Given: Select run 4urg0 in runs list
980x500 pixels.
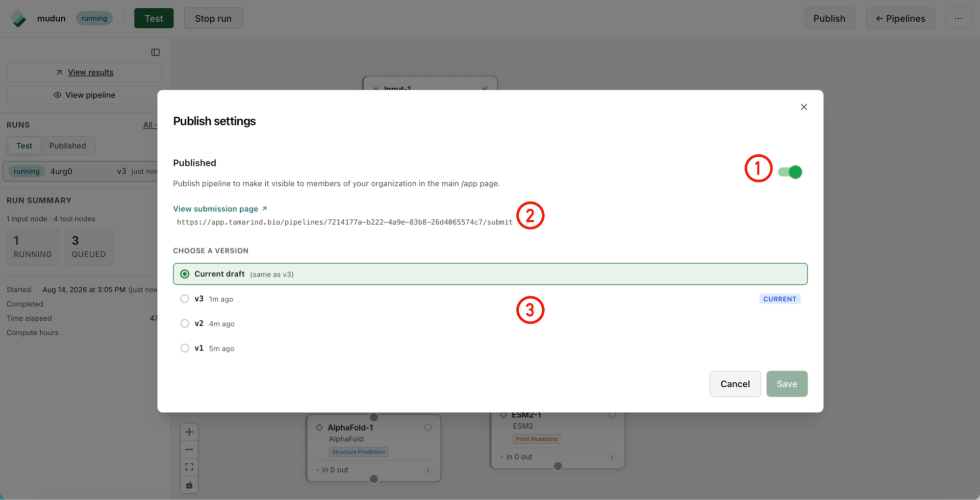Looking at the screenshot, I should tap(81, 171).
